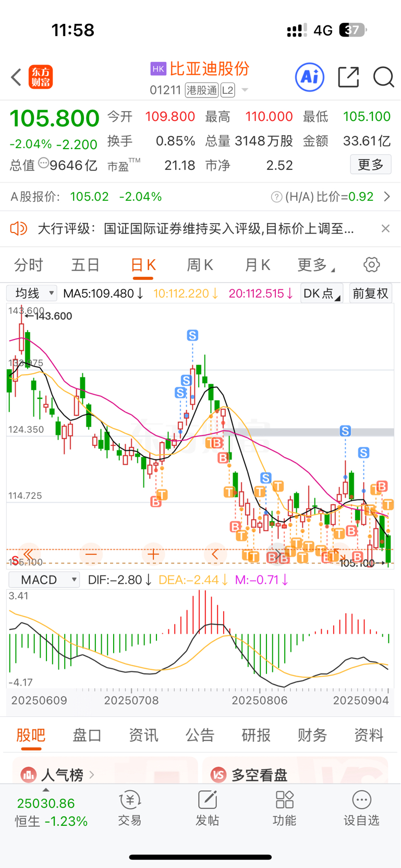Open the Ai assistant icon
Screen dimensions: 401x868
coord(310,77)
